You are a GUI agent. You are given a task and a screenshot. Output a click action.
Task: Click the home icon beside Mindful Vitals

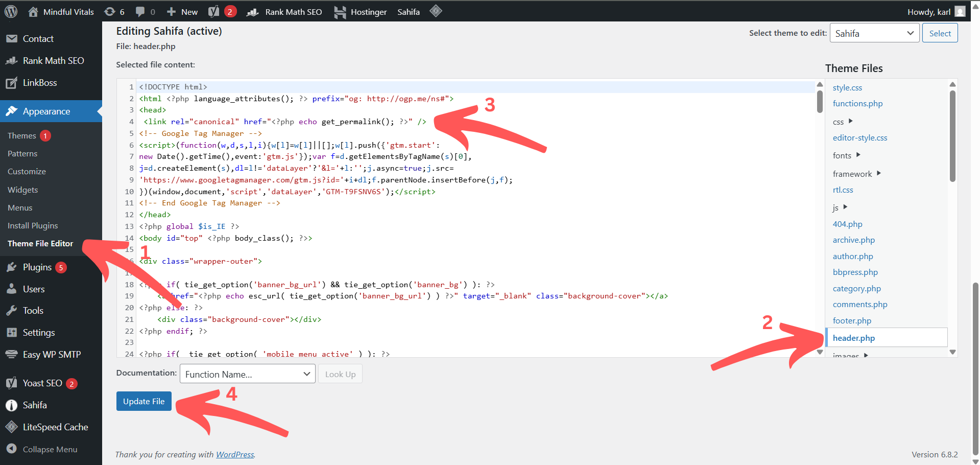coord(33,12)
